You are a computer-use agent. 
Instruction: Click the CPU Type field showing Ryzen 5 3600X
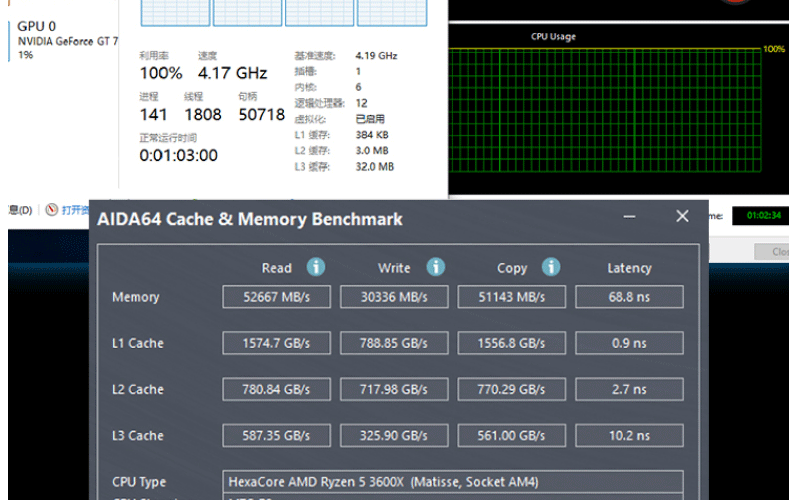pos(455,481)
